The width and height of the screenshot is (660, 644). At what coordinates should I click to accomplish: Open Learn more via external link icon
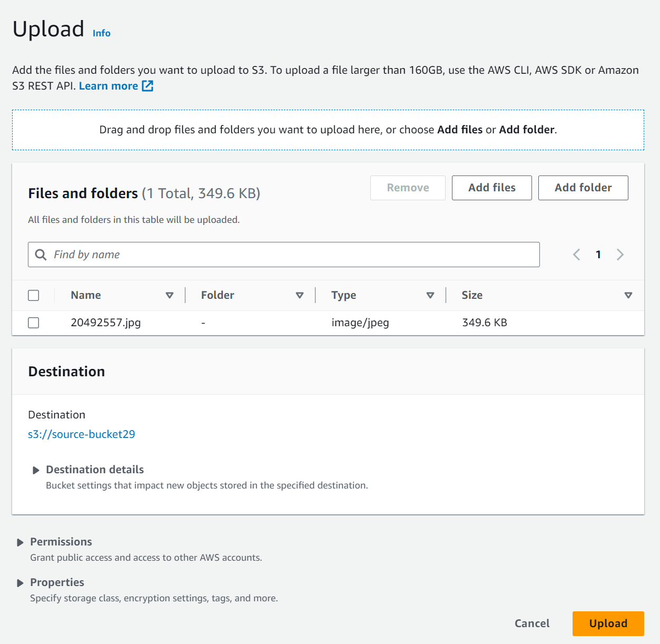pos(147,85)
